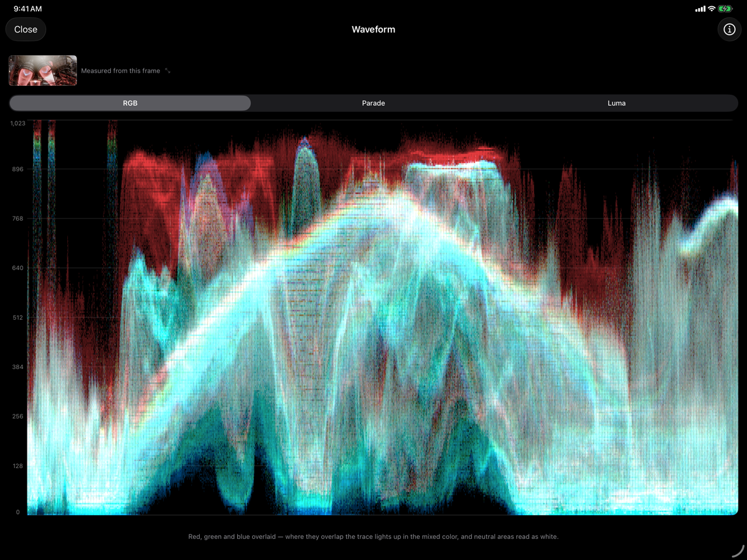Screen dimensions: 747x560
Task: Click the 512 axis label
Action: pos(17,317)
